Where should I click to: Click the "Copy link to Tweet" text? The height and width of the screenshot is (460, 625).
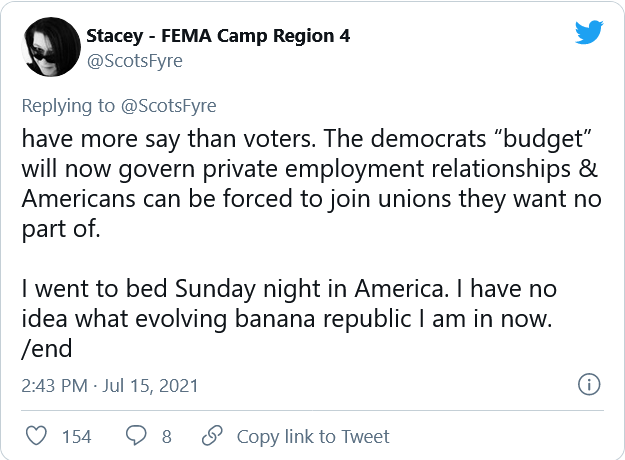[x=313, y=436]
